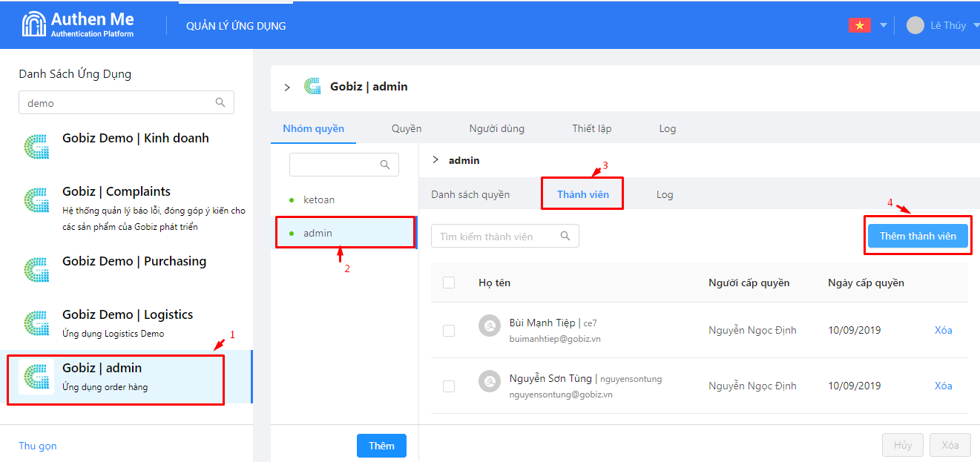Image resolution: width=980 pixels, height=462 pixels.
Task: Expand the admin group chevron
Action: (435, 160)
